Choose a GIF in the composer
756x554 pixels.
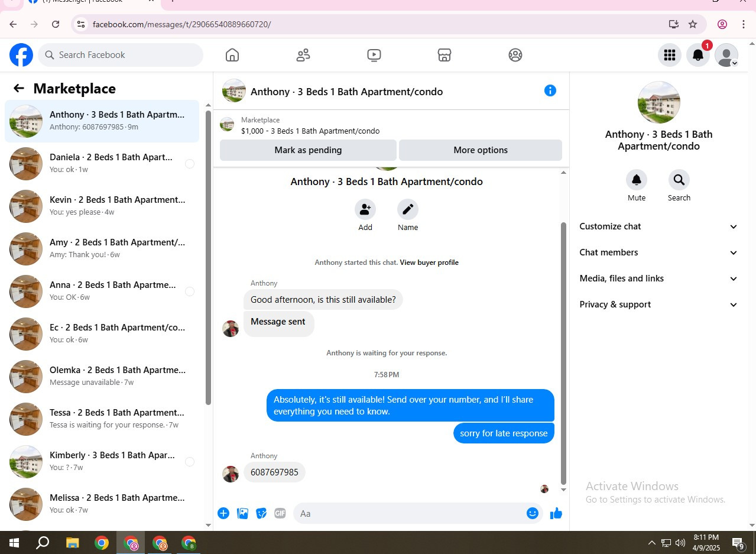point(280,513)
